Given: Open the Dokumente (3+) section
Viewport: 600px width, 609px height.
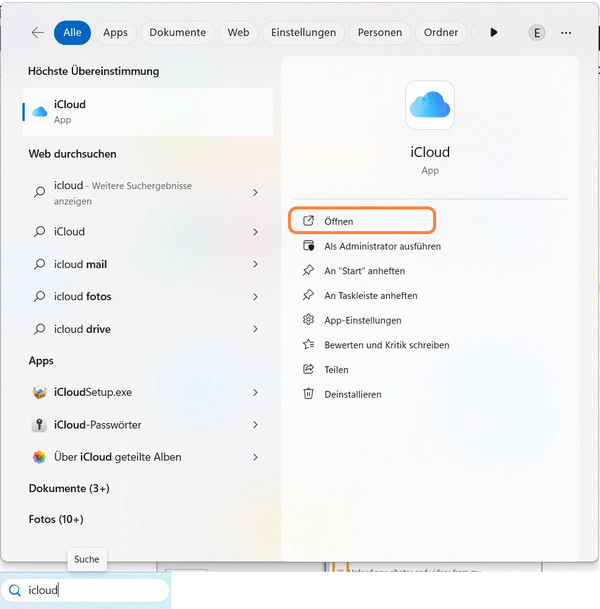Looking at the screenshot, I should 69,488.
